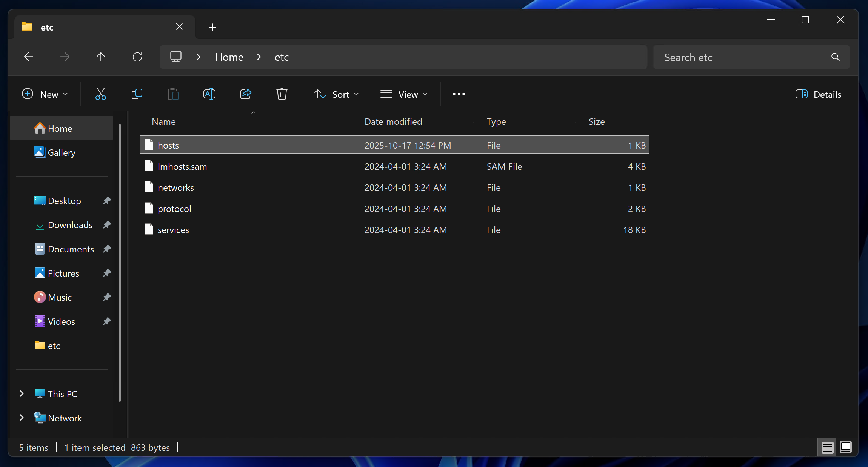The height and width of the screenshot is (467, 868).
Task: Cut the selected hosts file
Action: (x=100, y=94)
